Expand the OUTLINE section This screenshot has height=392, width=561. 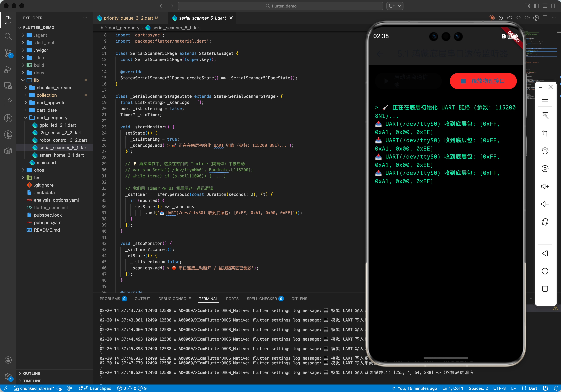click(x=32, y=373)
